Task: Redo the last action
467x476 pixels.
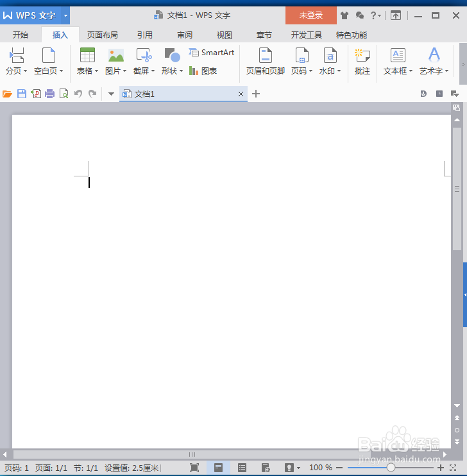Action: 92,94
